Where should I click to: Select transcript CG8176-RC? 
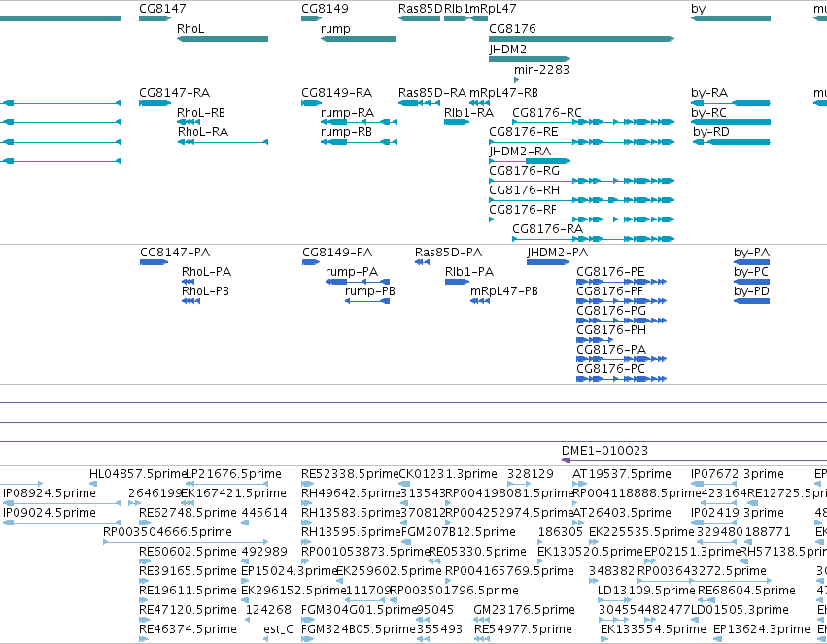tap(547, 113)
